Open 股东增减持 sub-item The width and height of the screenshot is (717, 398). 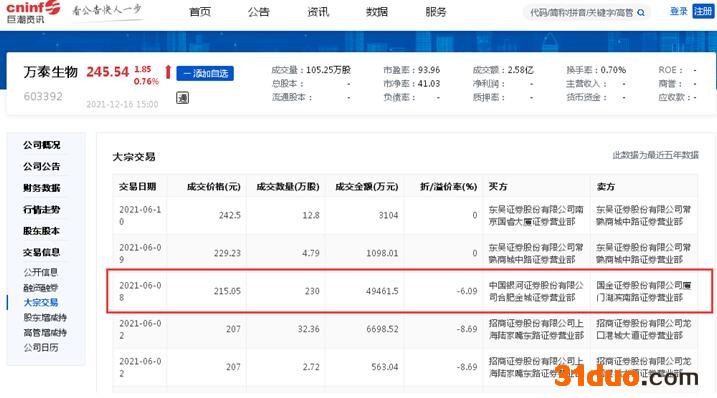tap(45, 317)
